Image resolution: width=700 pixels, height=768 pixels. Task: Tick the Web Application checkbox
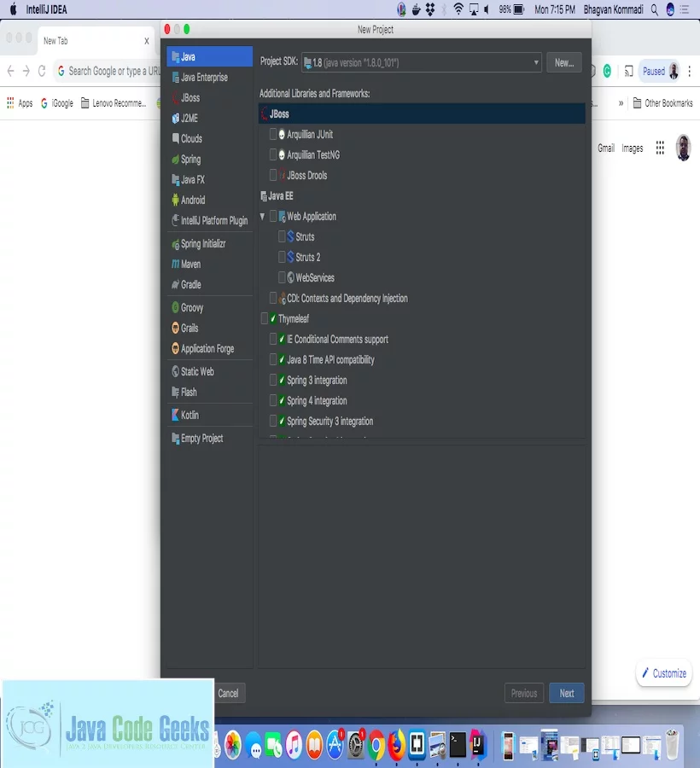tap(273, 216)
